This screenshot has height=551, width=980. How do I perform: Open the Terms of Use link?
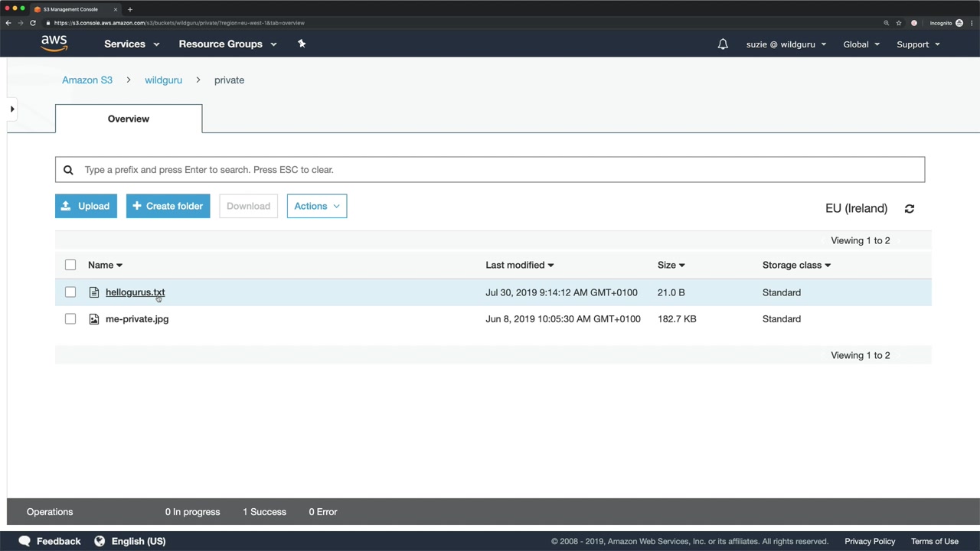[935, 541]
